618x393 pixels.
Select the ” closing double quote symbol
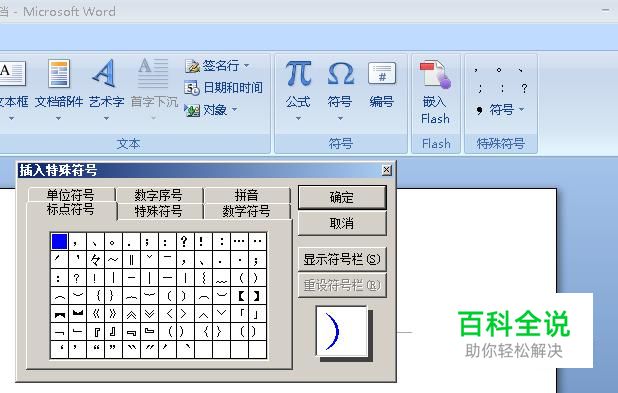(x=113, y=349)
